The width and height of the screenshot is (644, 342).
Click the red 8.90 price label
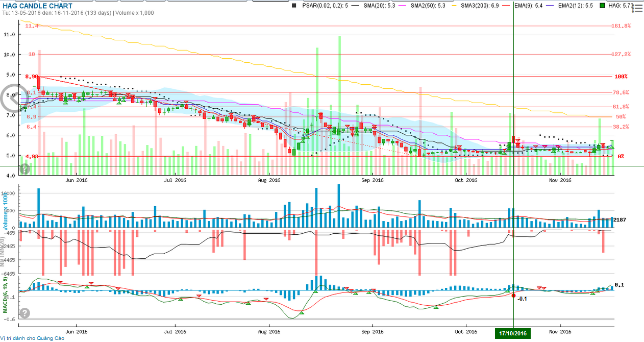(x=31, y=77)
